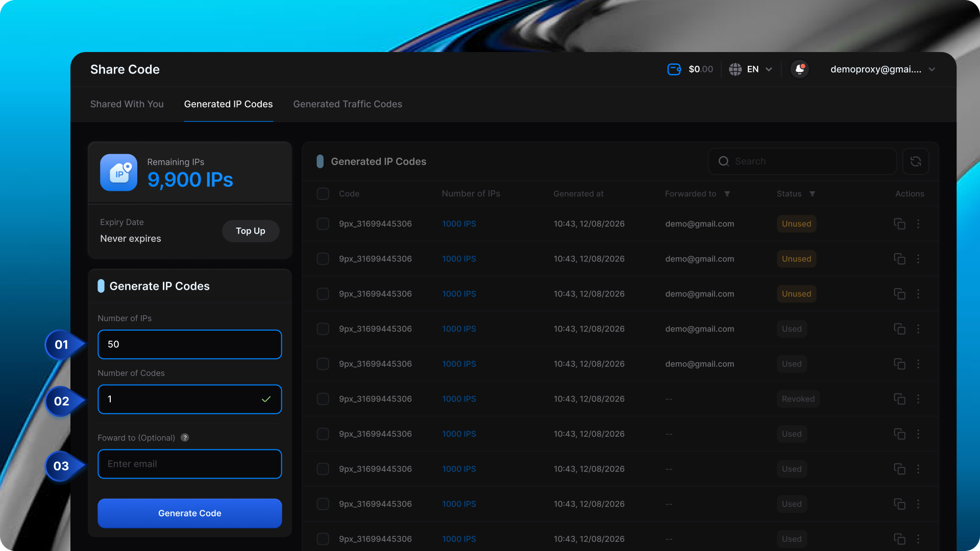
Task: Open the Generated Traffic Codes tab
Action: click(347, 104)
